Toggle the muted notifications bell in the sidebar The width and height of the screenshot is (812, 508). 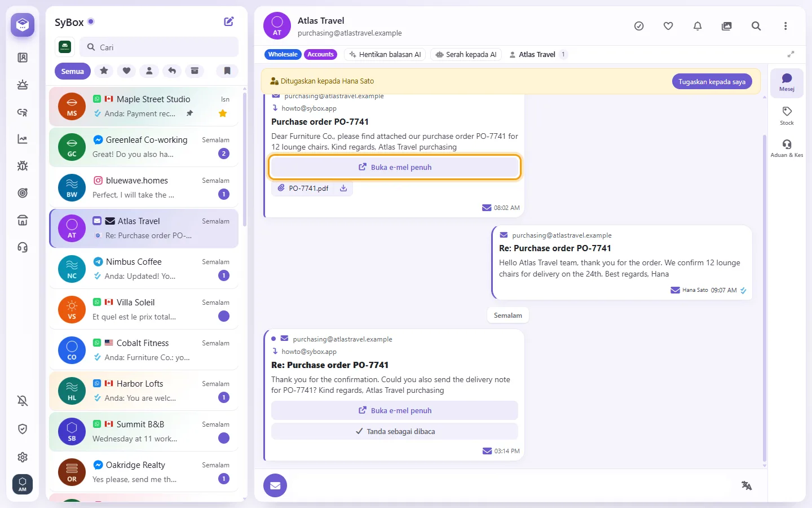pos(23,401)
